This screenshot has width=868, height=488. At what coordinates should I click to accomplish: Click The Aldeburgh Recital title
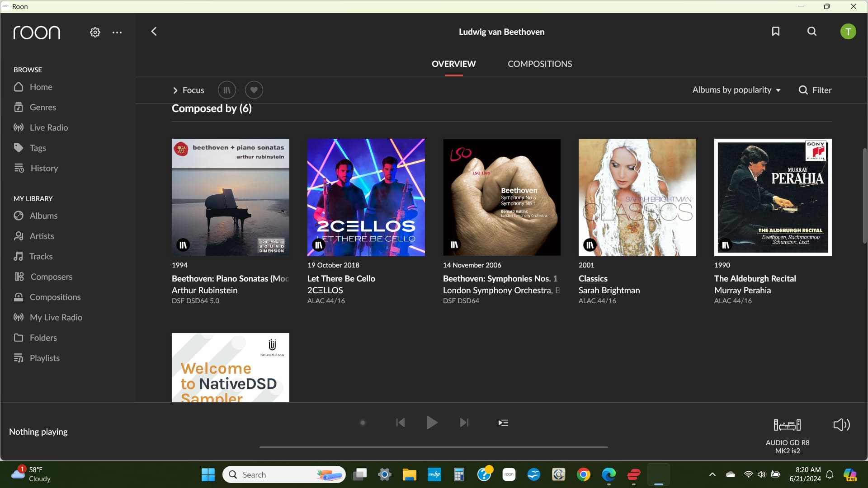pos(755,278)
